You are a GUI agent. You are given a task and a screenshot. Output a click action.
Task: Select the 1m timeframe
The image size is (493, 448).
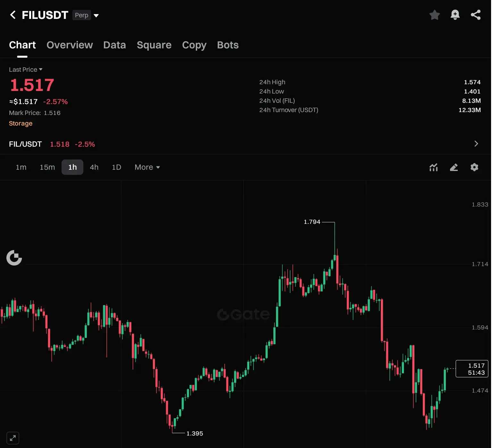(21, 167)
